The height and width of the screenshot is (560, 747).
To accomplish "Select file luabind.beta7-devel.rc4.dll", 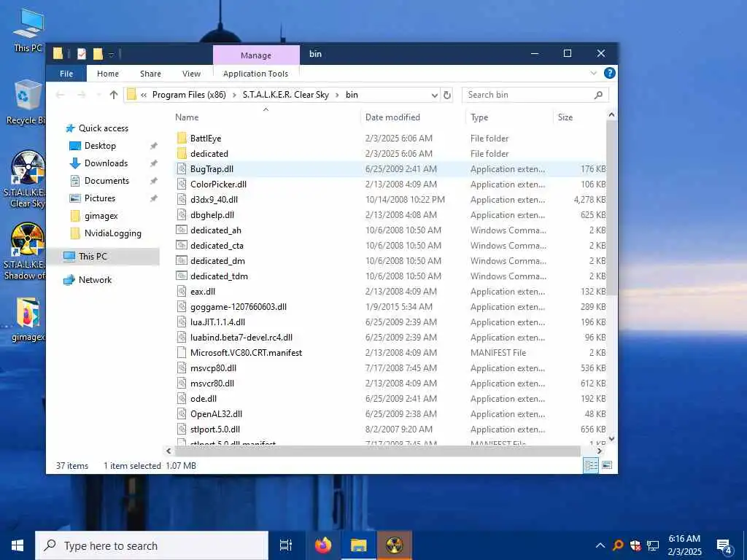I will [x=241, y=337].
